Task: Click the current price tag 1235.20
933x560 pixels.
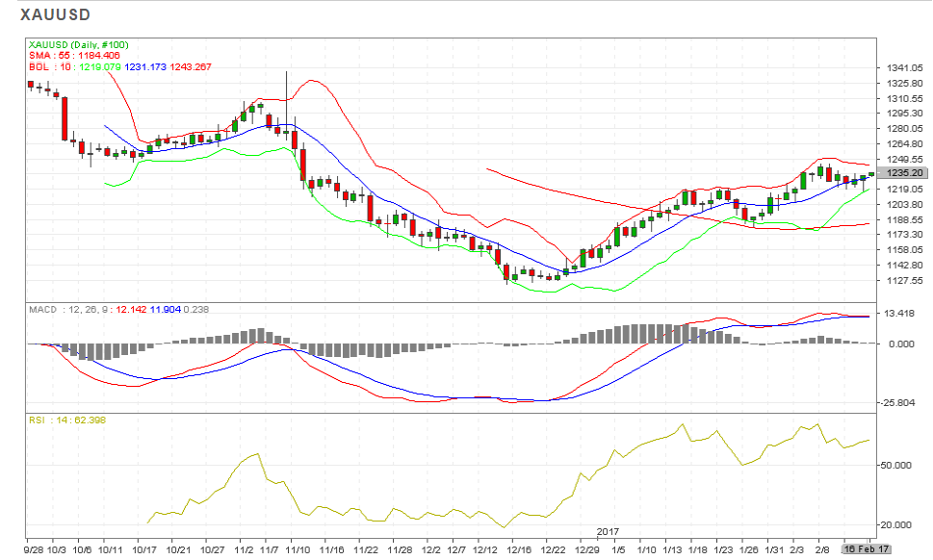Action: pos(904,173)
